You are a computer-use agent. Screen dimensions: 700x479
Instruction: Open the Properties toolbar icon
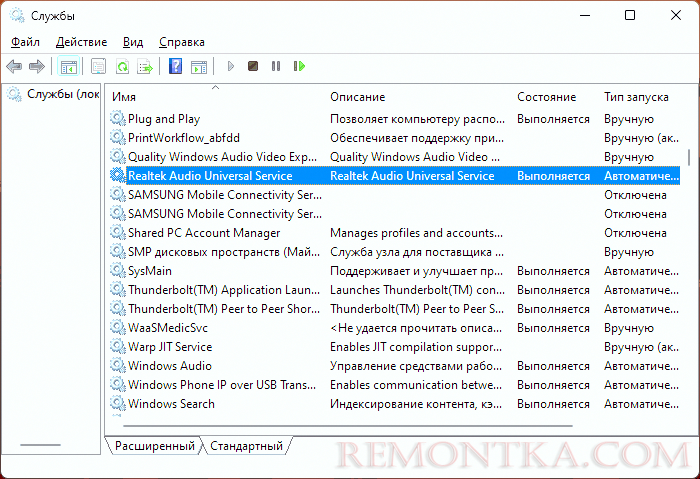click(98, 67)
